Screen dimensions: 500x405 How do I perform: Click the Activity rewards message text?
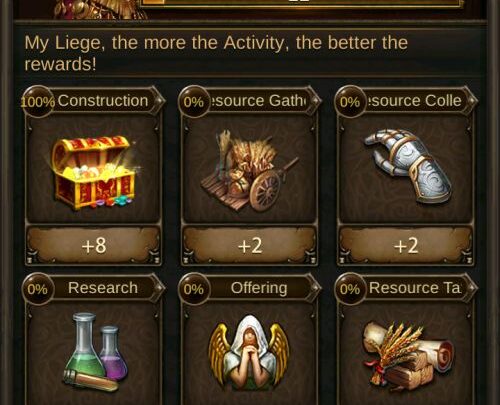tap(216, 53)
